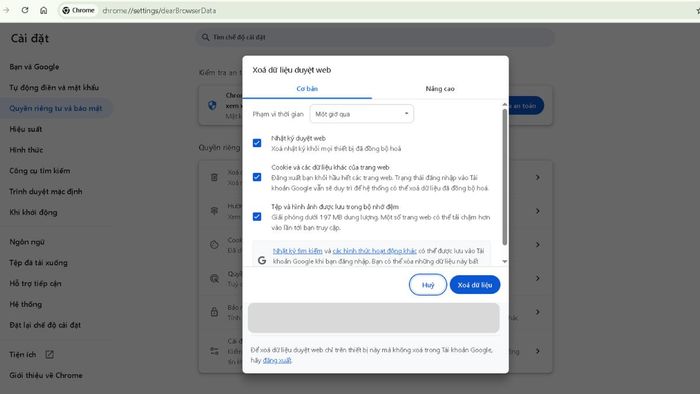
Task: Open các hình thức hoạt động khác link
Action: pyautogui.click(x=375, y=251)
